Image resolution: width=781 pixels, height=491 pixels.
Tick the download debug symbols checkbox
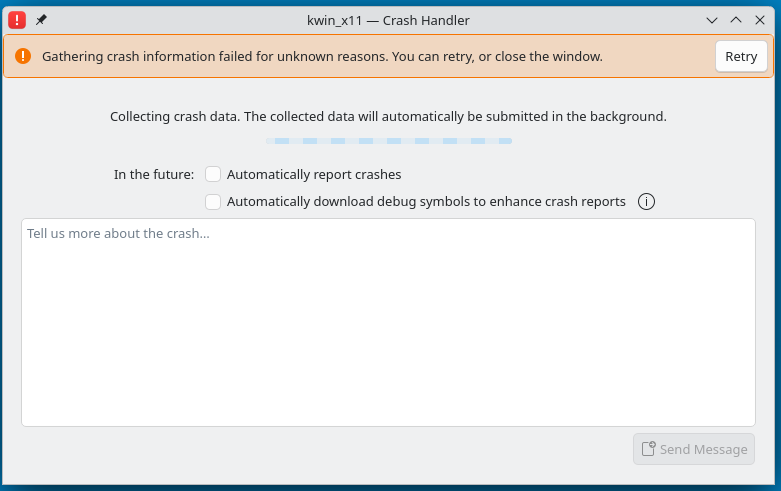[x=213, y=202]
